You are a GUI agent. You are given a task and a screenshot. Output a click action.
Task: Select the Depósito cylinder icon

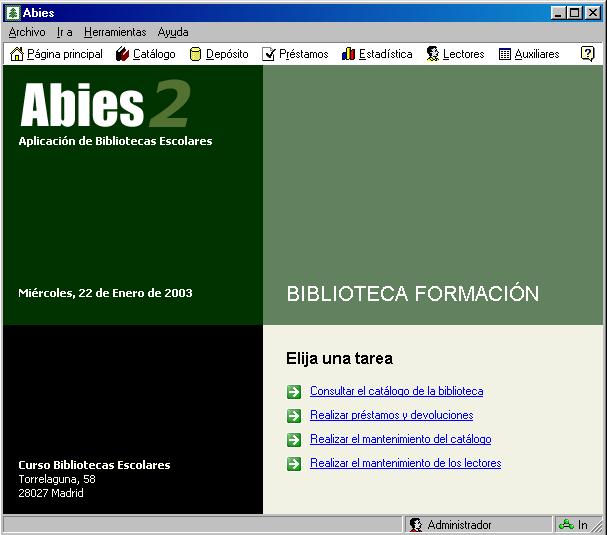click(x=196, y=54)
